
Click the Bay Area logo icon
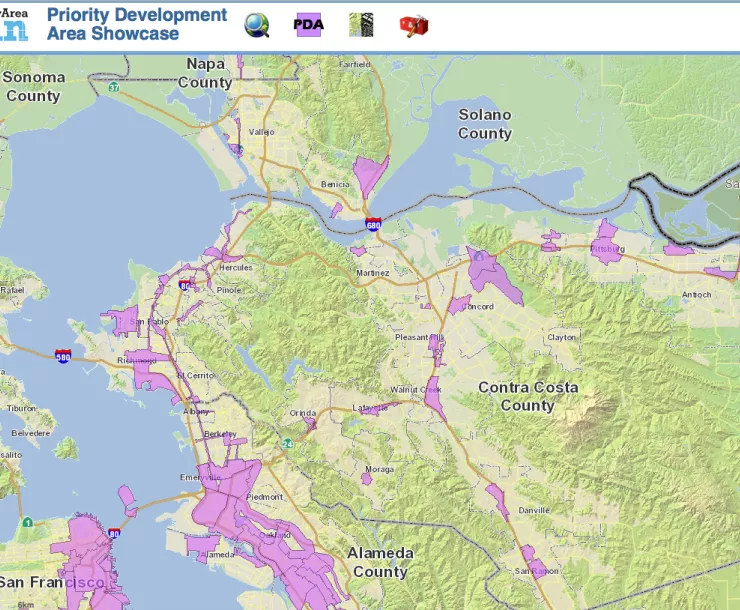[x=14, y=24]
